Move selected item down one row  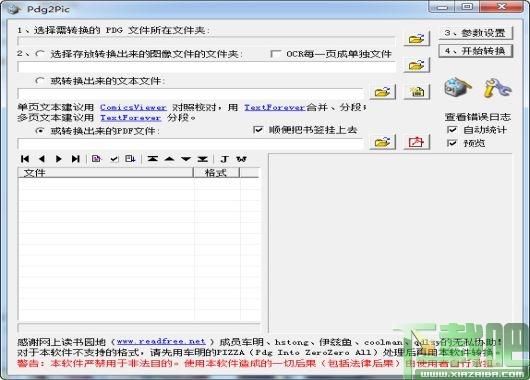(186, 159)
